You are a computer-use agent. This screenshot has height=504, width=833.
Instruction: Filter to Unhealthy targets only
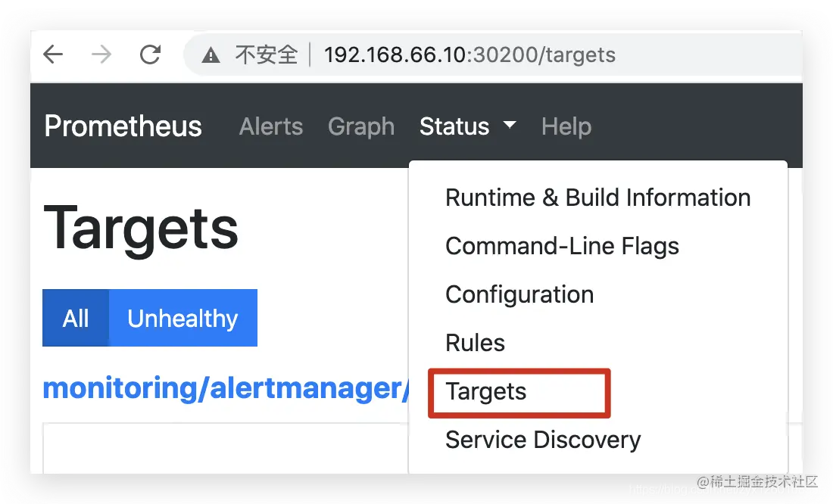tap(183, 318)
